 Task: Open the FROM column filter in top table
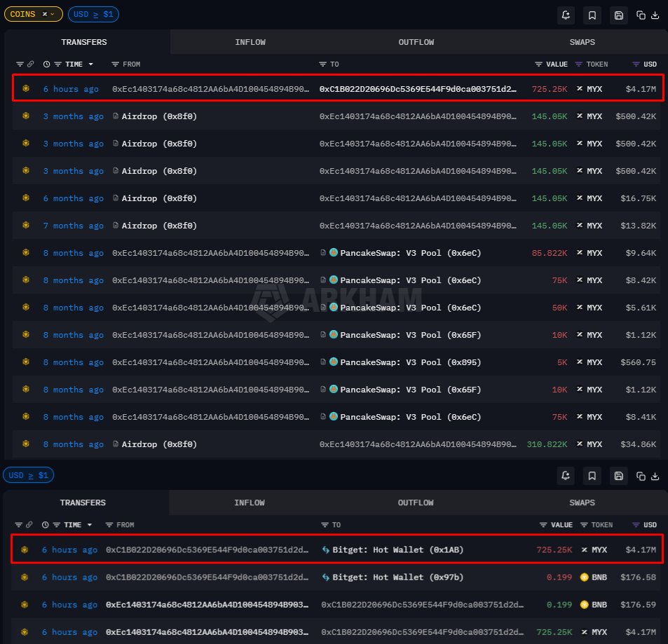coord(115,64)
